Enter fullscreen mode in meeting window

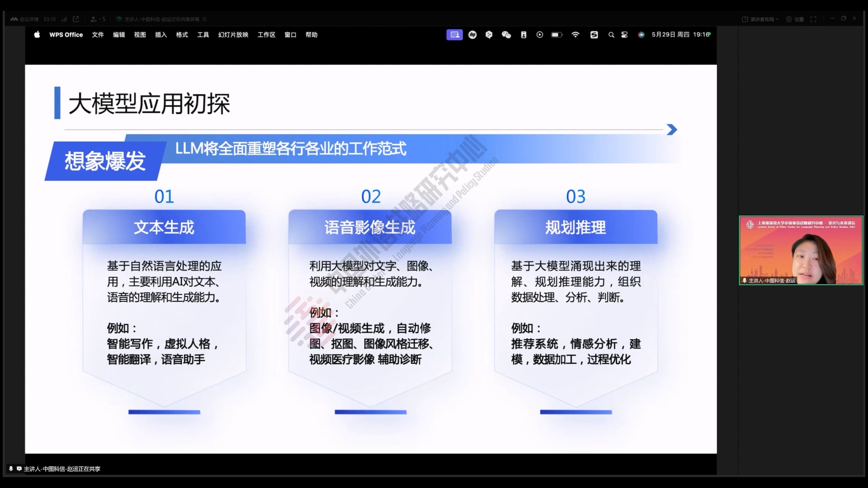coord(813,19)
